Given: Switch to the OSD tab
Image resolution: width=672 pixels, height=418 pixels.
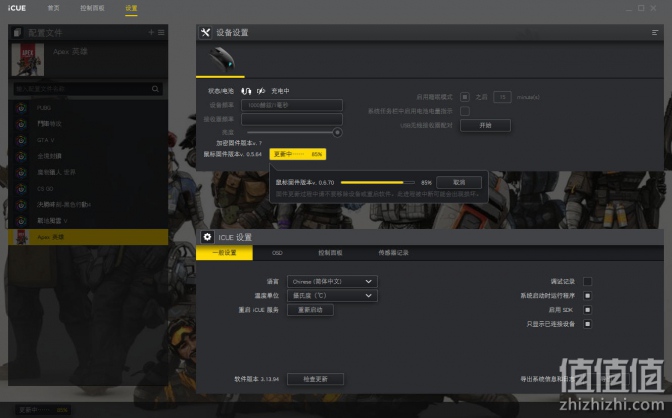Looking at the screenshot, I should pos(277,253).
